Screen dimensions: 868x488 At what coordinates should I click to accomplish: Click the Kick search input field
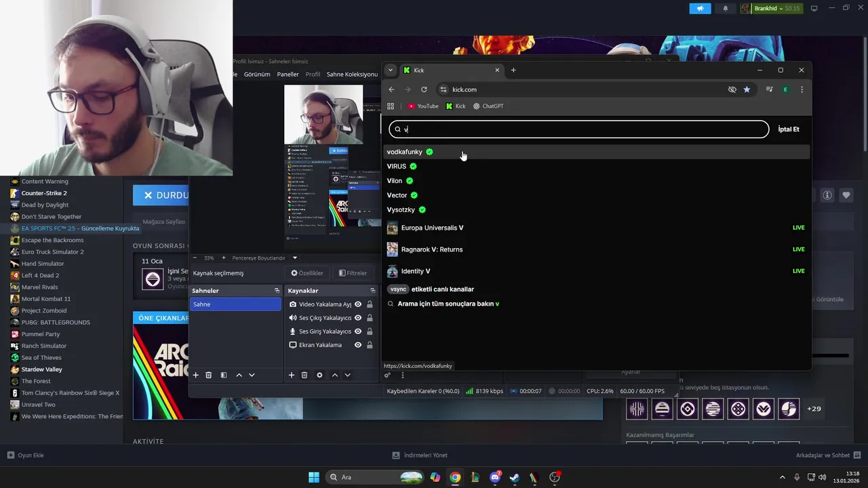[x=579, y=129]
